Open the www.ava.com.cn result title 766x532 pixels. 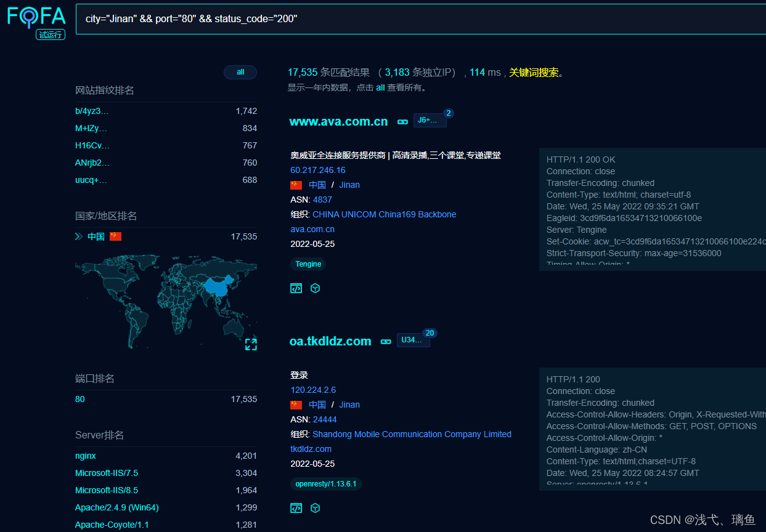[x=339, y=121]
